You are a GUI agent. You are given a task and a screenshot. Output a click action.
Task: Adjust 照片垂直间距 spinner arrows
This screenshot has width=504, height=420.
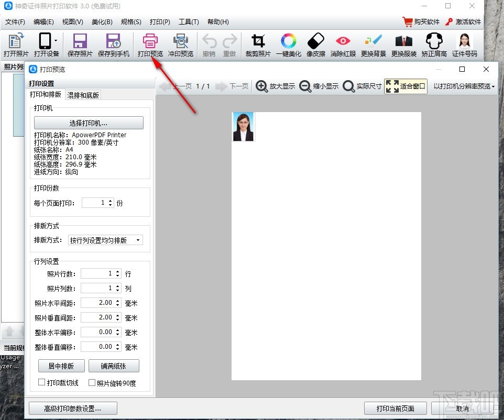coord(118,317)
